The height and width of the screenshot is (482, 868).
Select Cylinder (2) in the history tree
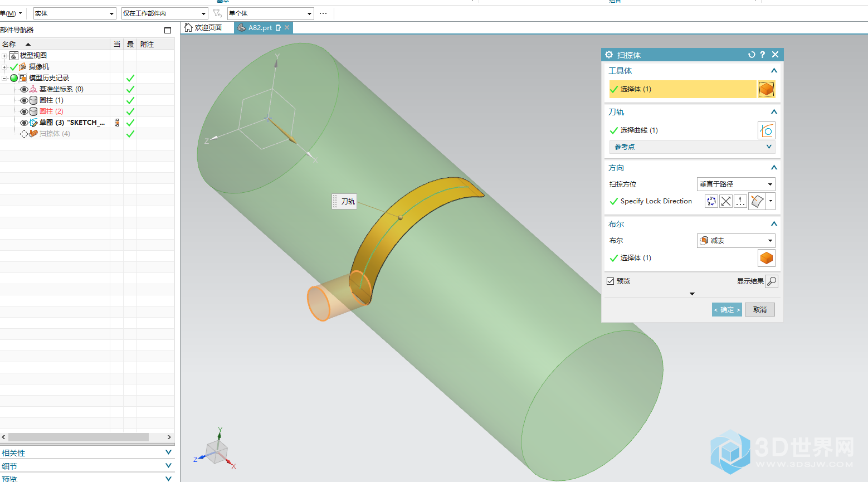(51, 111)
